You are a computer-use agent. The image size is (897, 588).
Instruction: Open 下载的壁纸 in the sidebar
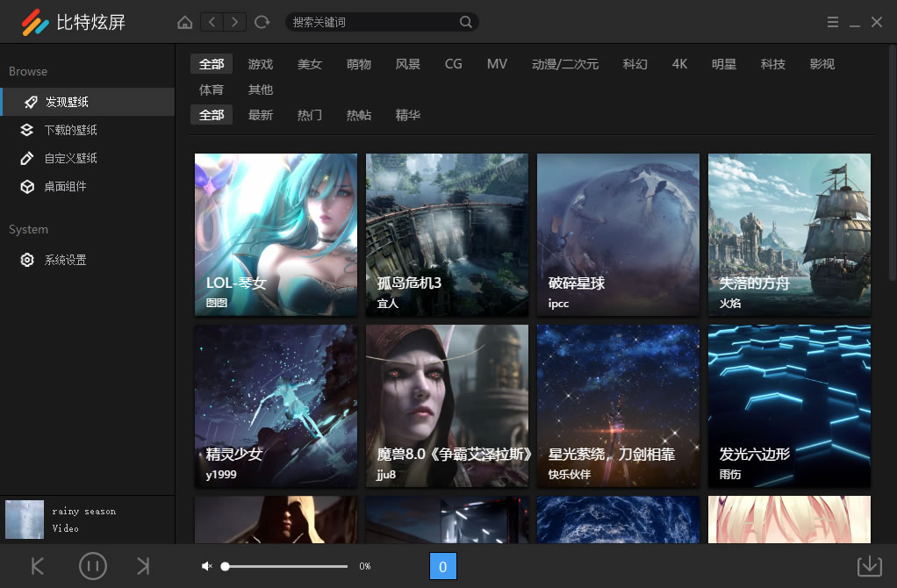88,130
